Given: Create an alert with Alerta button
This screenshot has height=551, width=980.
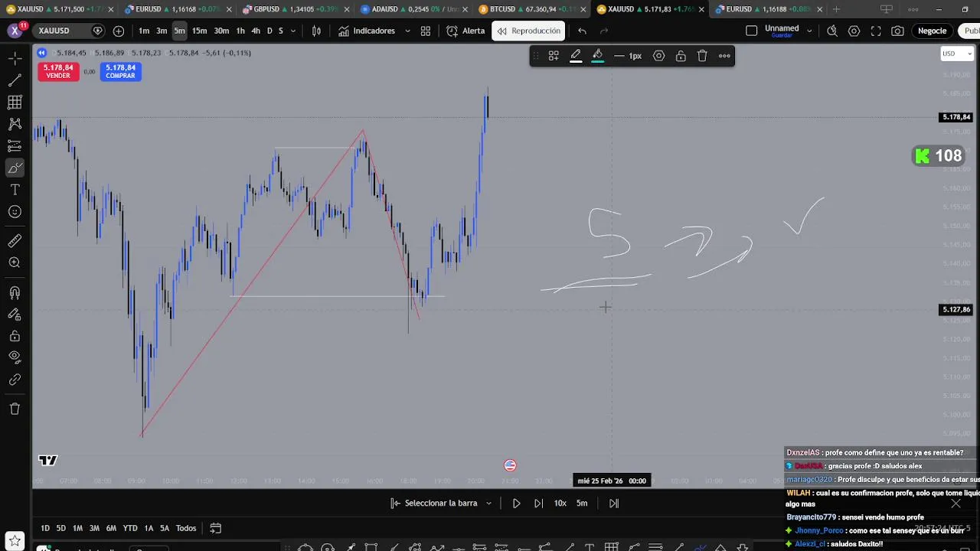Looking at the screenshot, I should click(x=465, y=31).
